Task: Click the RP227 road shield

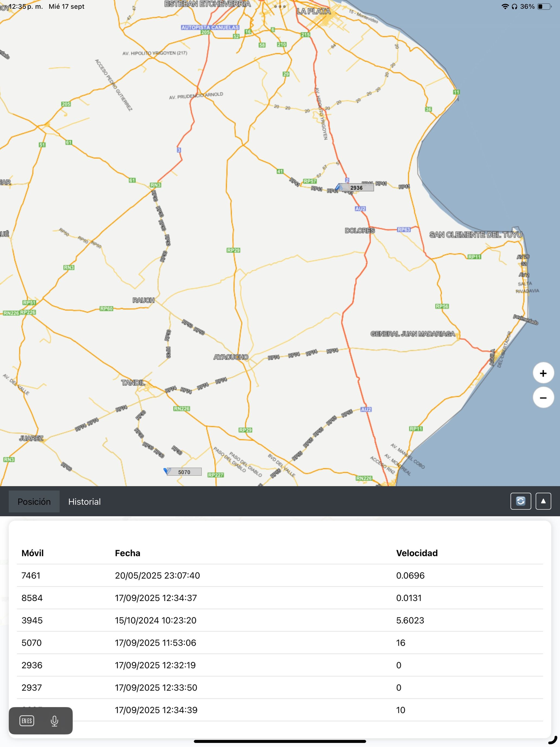Action: click(x=216, y=475)
